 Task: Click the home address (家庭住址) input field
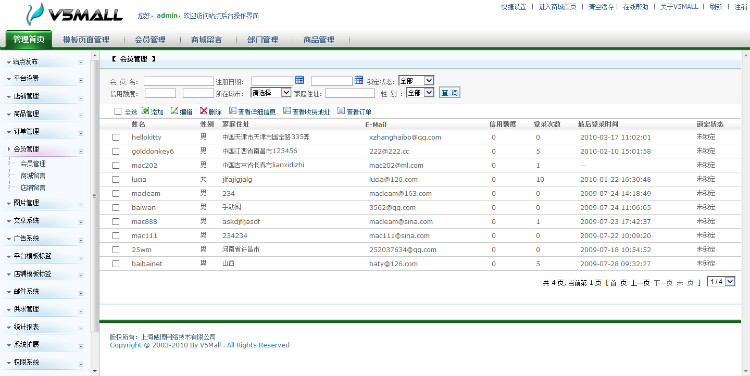pos(350,93)
